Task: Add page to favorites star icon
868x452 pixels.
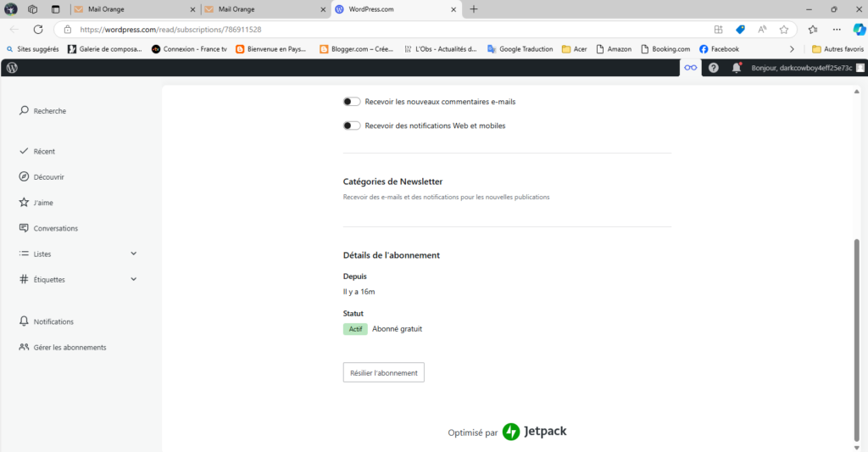Action: pyautogui.click(x=784, y=29)
